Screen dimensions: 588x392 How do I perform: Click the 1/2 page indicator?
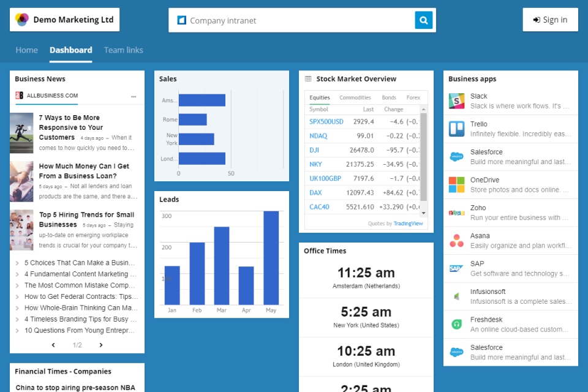[x=77, y=345]
